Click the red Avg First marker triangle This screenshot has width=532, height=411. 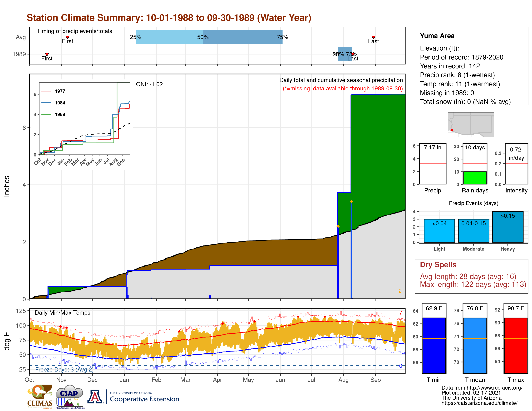(68, 37)
